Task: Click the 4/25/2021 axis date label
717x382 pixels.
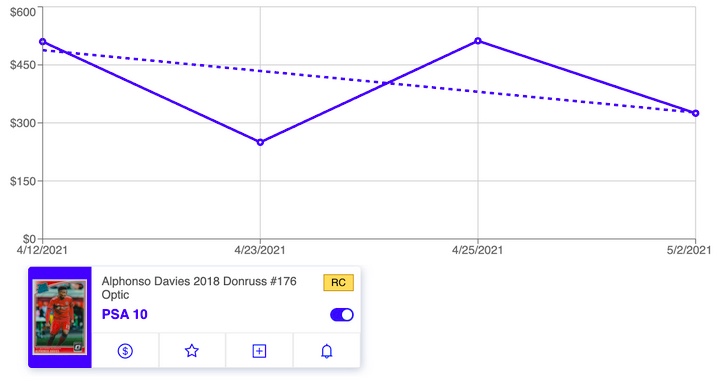Action: [477, 250]
